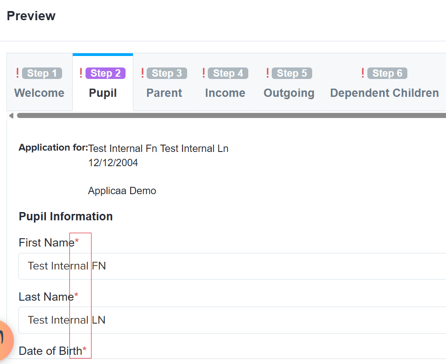Image resolution: width=446 pixels, height=364 pixels.
Task: Go to the Income tab
Action: pos(225,83)
